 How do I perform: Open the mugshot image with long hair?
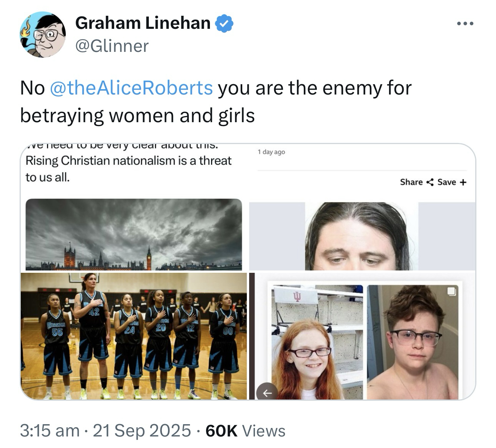362,236
